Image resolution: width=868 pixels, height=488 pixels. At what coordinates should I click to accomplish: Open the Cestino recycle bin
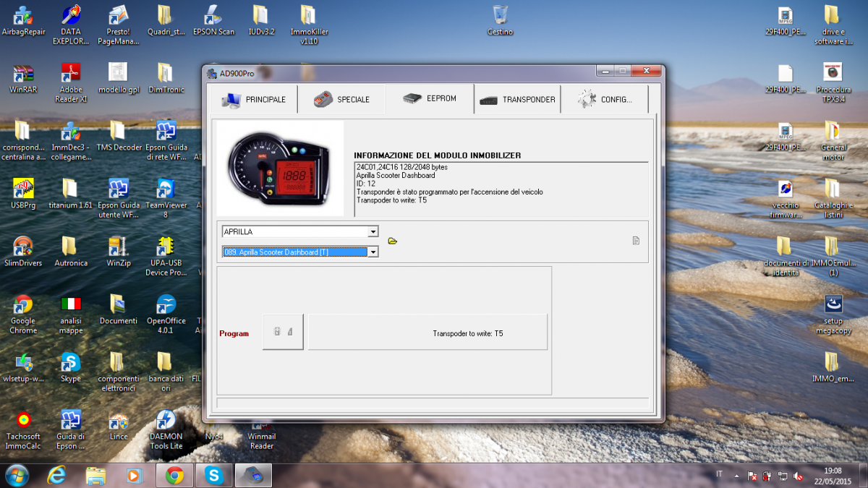500,20
